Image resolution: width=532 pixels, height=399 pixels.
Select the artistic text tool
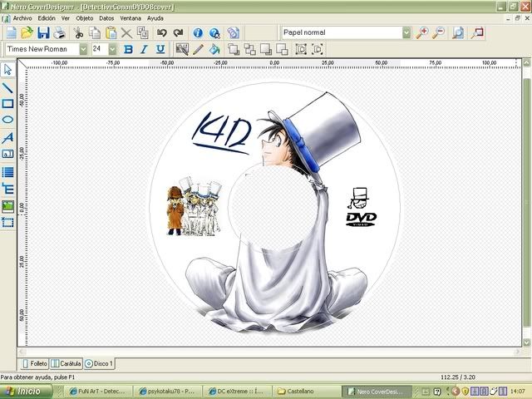[x=8, y=137]
